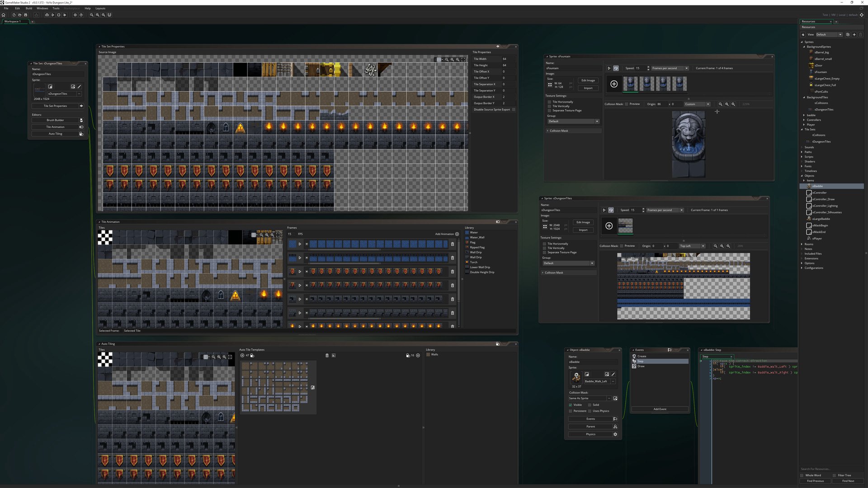Run the project using the toolbar play icon
Image resolution: width=868 pixels, height=488 pixels.
click(x=53, y=15)
